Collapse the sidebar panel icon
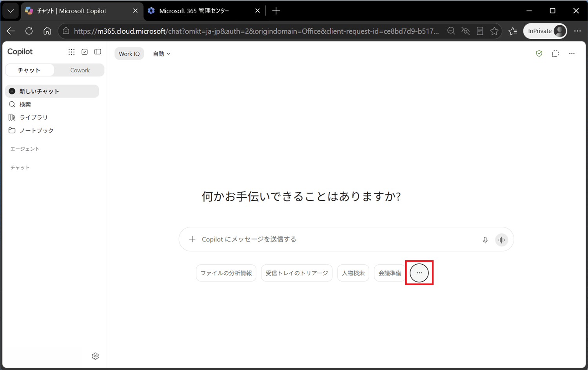This screenshot has height=370, width=588. (98, 52)
